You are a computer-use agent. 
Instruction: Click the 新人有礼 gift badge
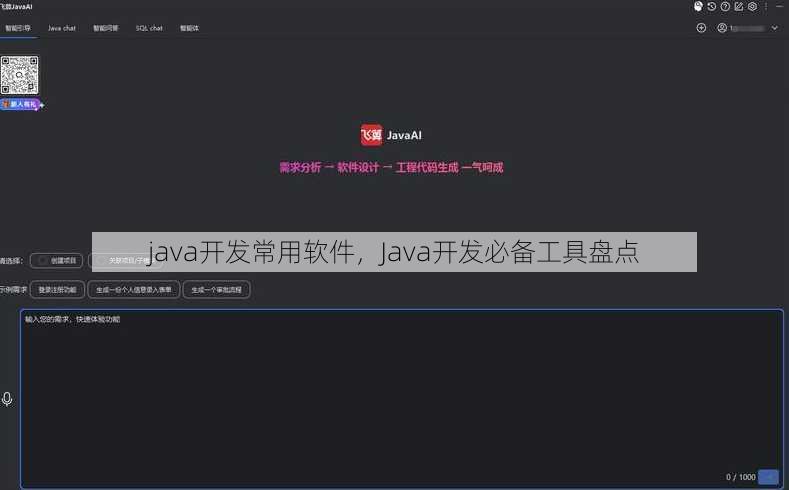pos(21,104)
